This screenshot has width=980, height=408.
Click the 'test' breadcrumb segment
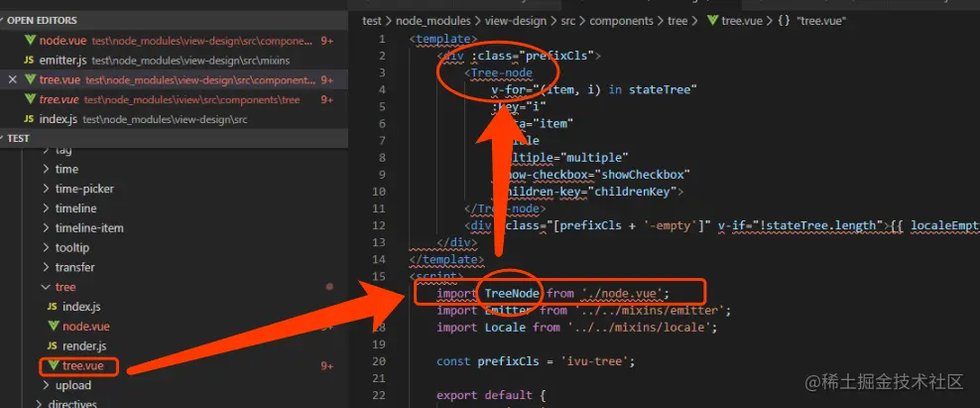pos(371,21)
